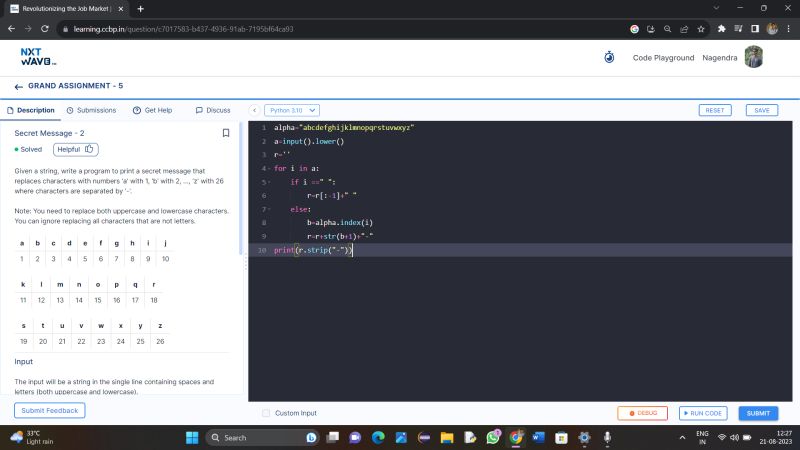Click the timer icon in the header
The image size is (800, 450).
click(x=609, y=57)
